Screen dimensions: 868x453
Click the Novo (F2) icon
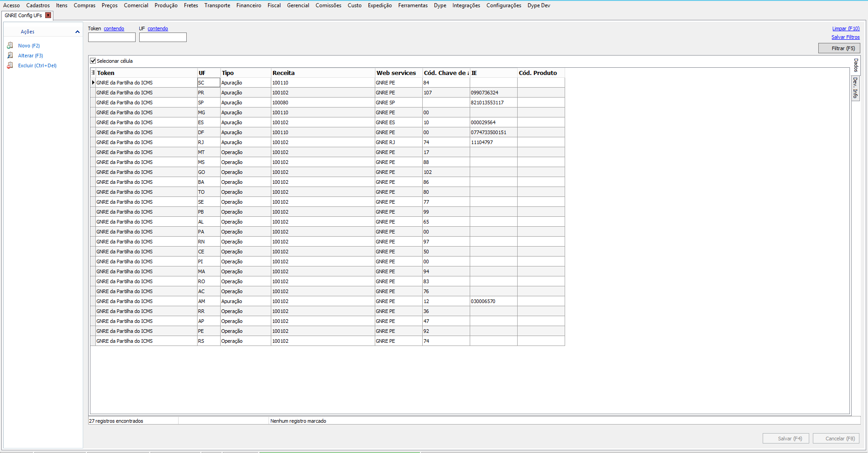point(10,46)
